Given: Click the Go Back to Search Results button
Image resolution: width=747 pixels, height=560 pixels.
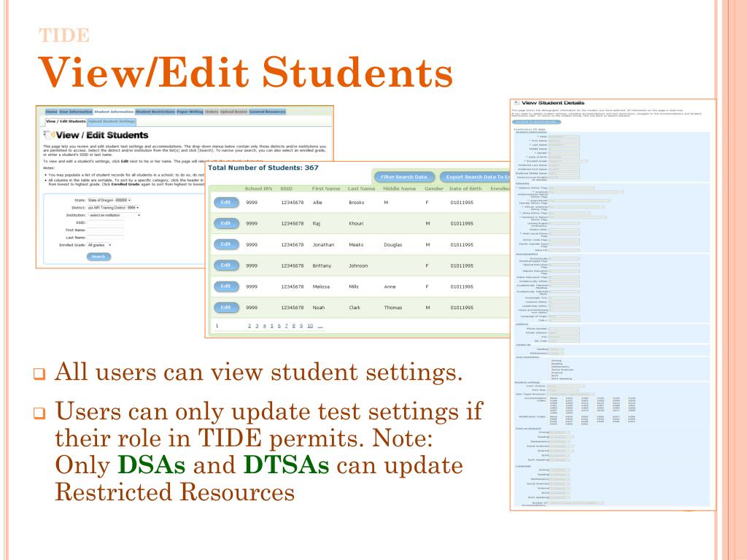Looking at the screenshot, I should point(536,122).
